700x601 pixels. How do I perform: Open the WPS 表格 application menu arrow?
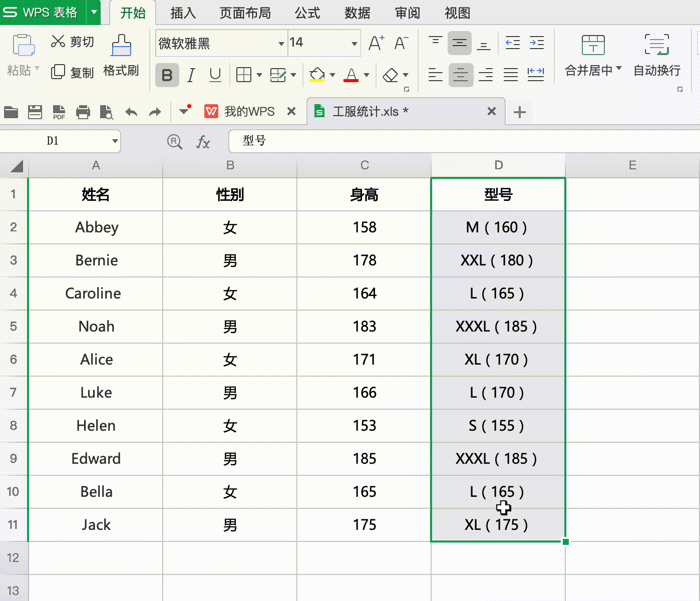[94, 12]
